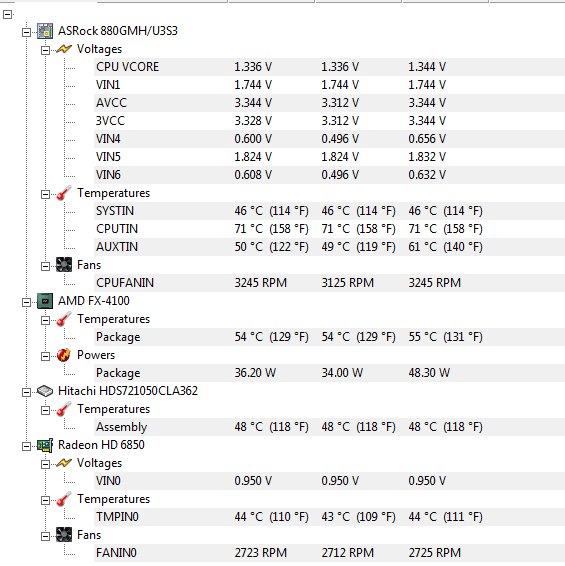Viewport: 565px width, 566px height.
Task: Select the FANIN0 fan row
Action: coord(329,553)
